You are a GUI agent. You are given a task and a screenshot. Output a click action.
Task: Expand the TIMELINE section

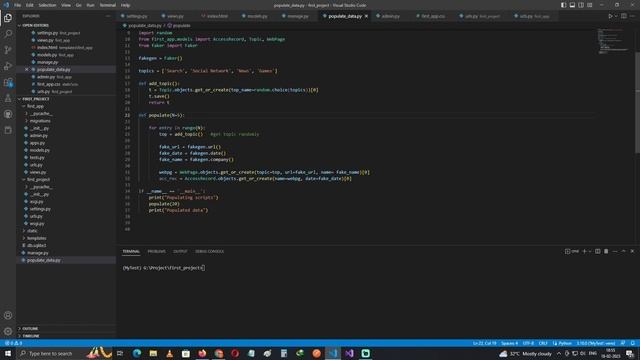pyautogui.click(x=31, y=336)
